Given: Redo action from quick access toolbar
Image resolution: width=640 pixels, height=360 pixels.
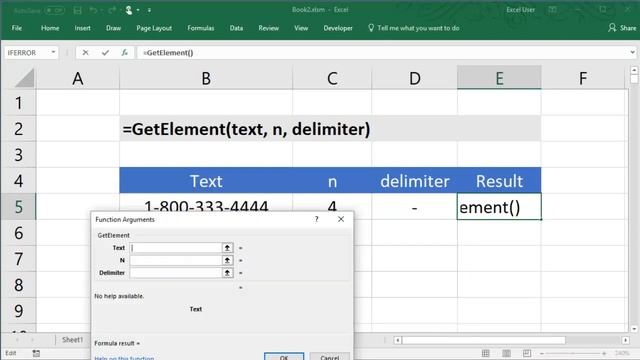Looking at the screenshot, I should [111, 10].
